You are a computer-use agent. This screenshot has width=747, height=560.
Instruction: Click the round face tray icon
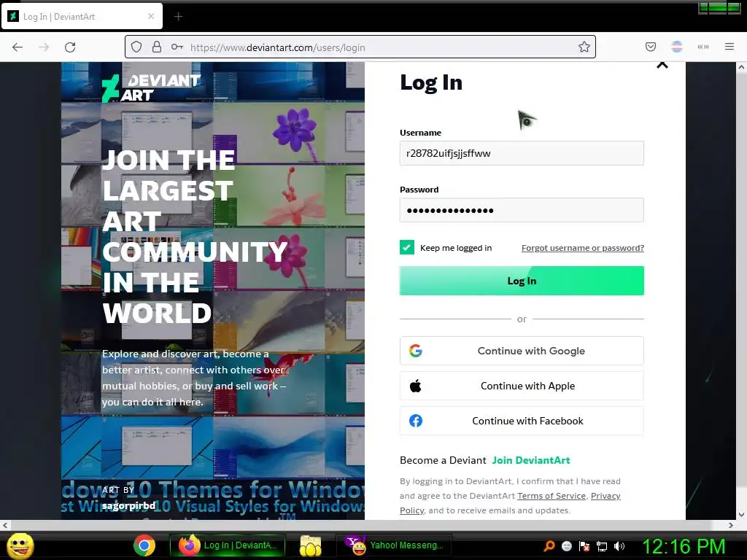coord(567,546)
